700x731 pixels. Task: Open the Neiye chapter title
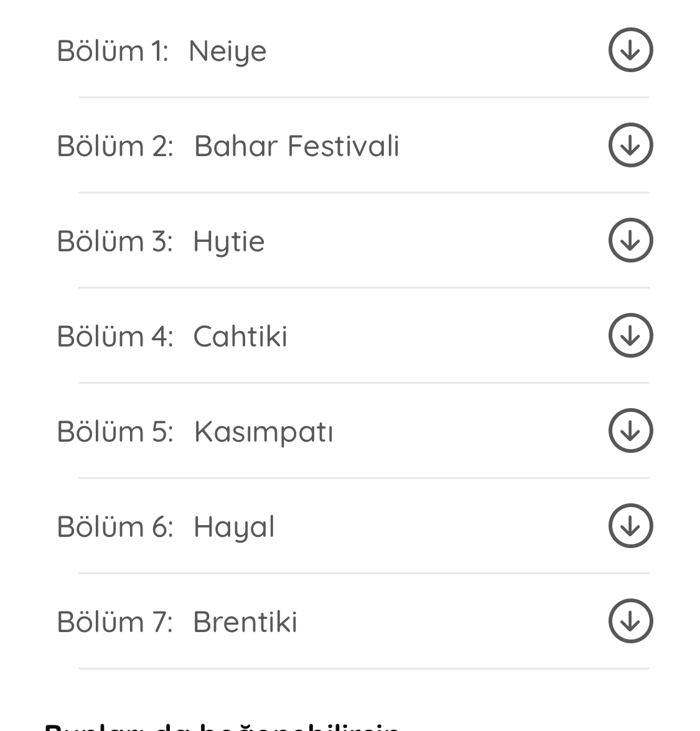[x=228, y=51]
